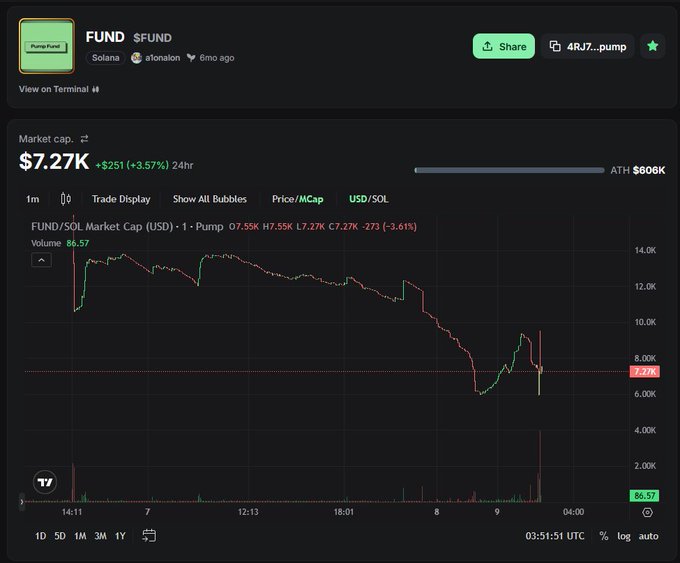The width and height of the screenshot is (680, 563).
Task: Open the 1m interval dropdown
Action: coord(33,199)
